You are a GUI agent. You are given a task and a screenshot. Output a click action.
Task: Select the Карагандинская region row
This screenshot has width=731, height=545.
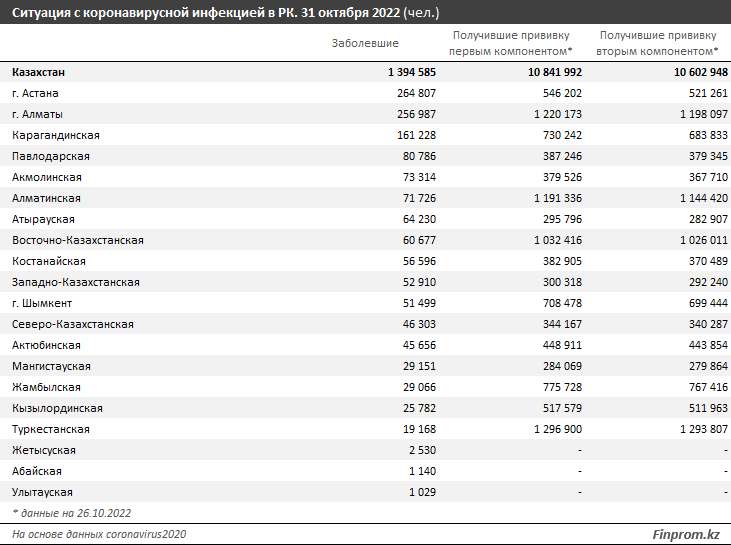(x=366, y=135)
